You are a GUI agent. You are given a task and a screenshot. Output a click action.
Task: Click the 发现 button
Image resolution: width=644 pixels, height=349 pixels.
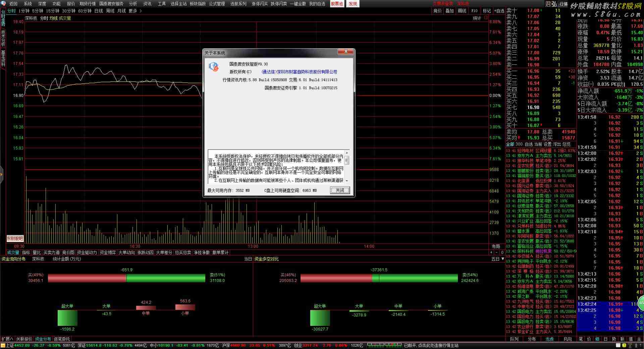353,4
